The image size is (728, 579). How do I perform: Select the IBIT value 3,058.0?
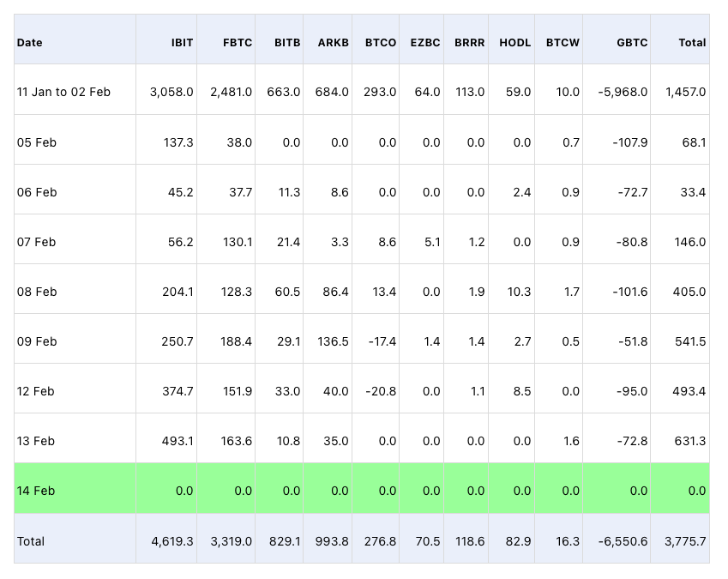tap(171, 92)
